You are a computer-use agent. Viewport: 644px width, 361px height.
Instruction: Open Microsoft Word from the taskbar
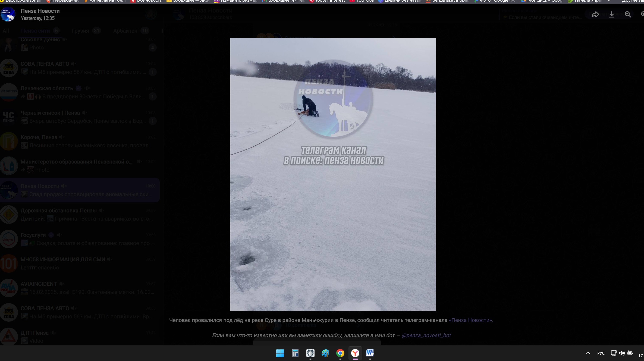point(370,353)
